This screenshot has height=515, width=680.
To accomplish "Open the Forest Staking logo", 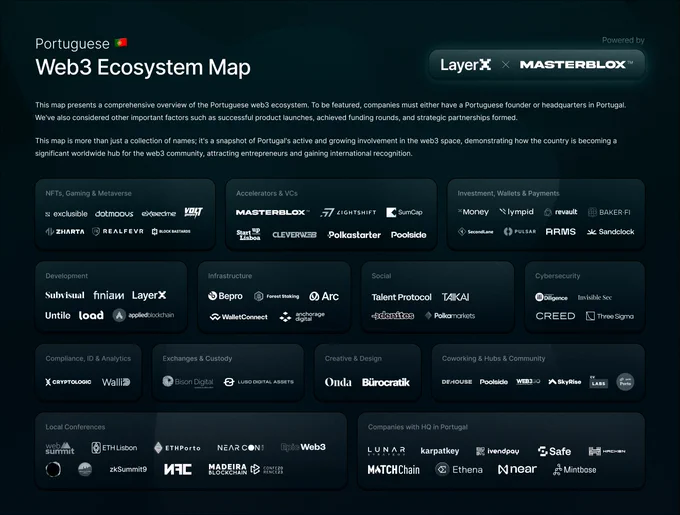I will [277, 296].
